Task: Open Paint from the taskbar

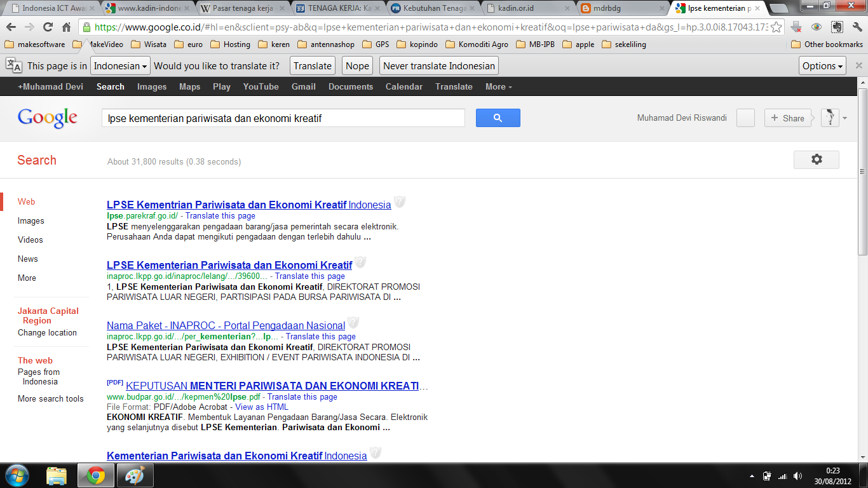Action: point(135,475)
